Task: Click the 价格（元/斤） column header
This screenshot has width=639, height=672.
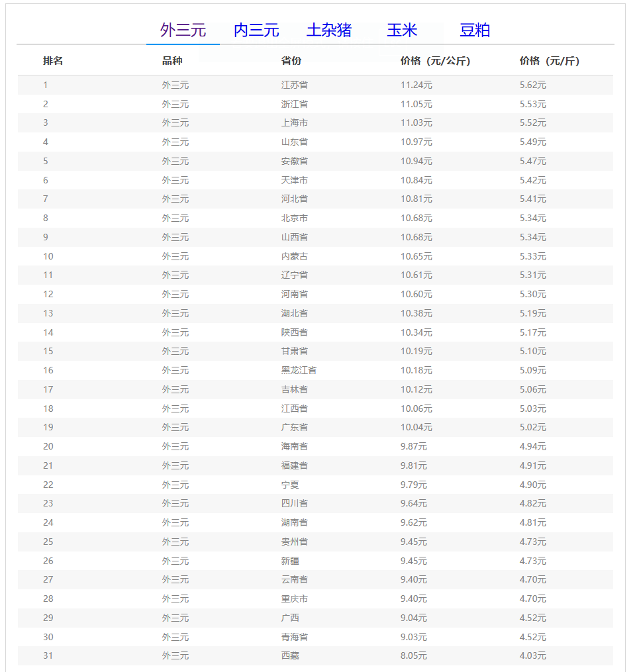Action: (x=549, y=61)
